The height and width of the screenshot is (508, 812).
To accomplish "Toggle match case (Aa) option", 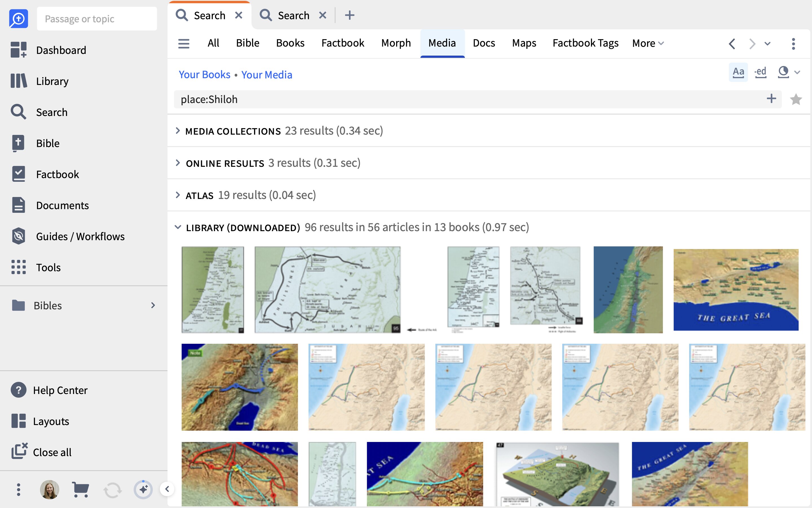I will click(x=738, y=72).
